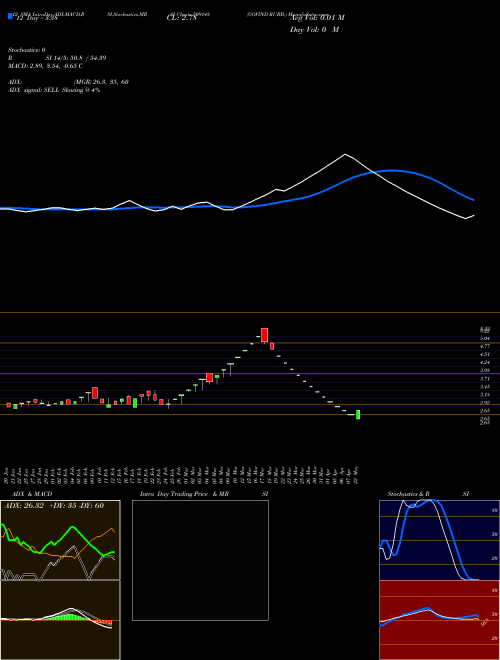Click the final green candlestick on the right

[358, 415]
